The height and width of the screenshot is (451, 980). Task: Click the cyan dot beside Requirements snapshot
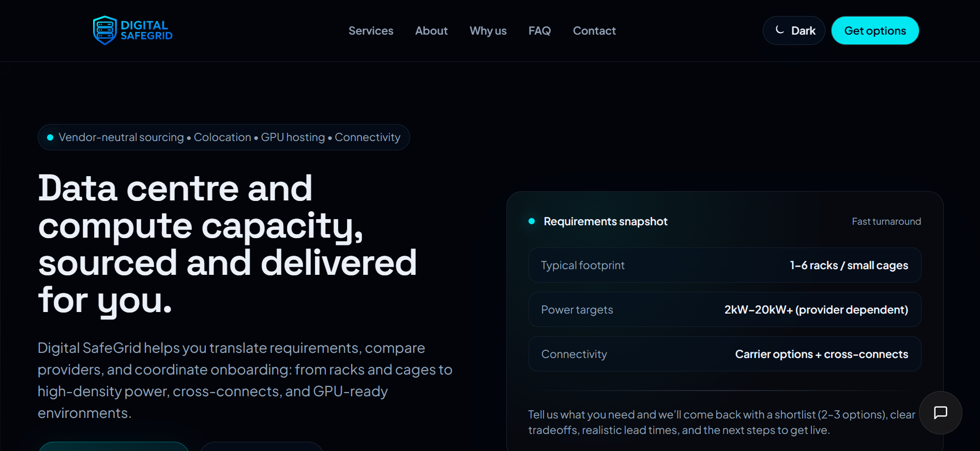pyautogui.click(x=532, y=222)
